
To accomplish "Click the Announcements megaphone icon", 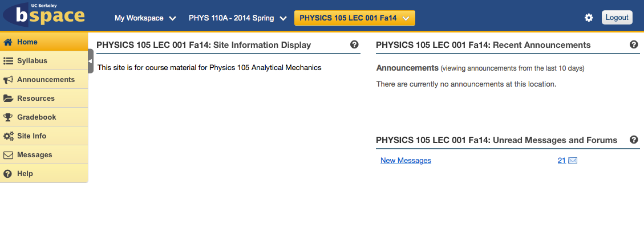I will pos(8,80).
